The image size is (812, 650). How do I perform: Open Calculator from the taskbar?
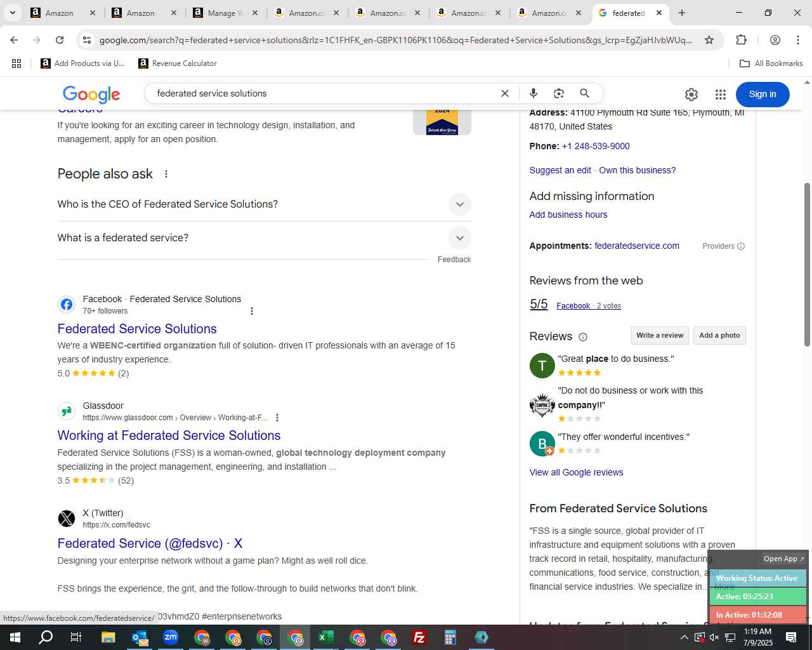tap(450, 637)
